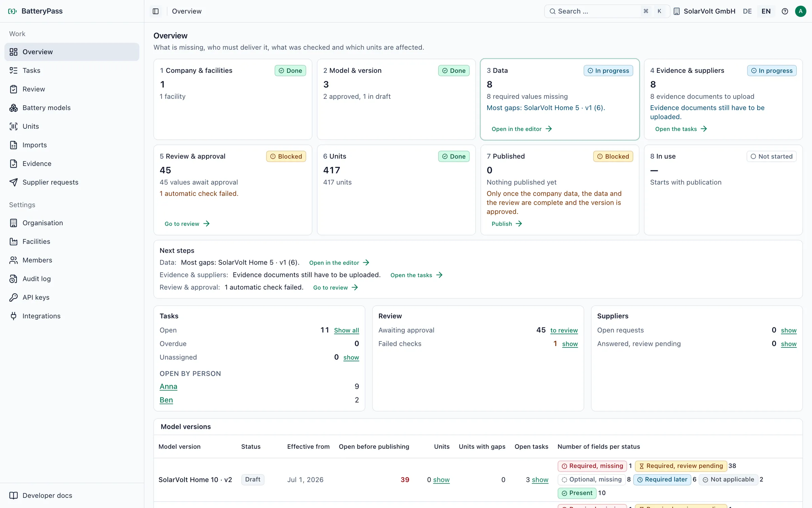Click the Integrations plug icon
This screenshot has width=812, height=508.
[x=14, y=316]
